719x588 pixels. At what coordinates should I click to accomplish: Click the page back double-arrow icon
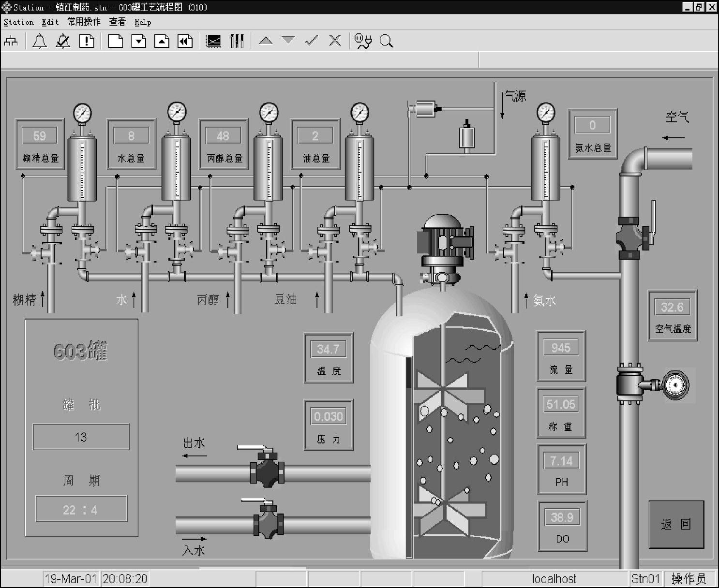point(185,42)
